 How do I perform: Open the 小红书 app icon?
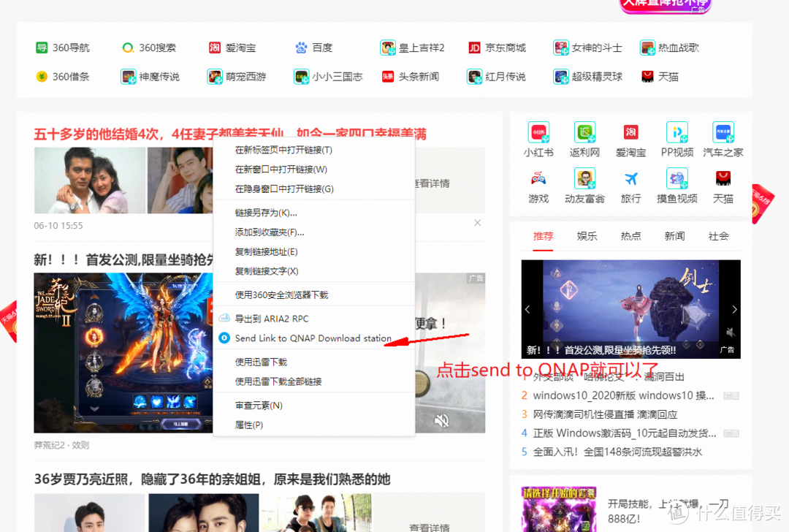(538, 132)
